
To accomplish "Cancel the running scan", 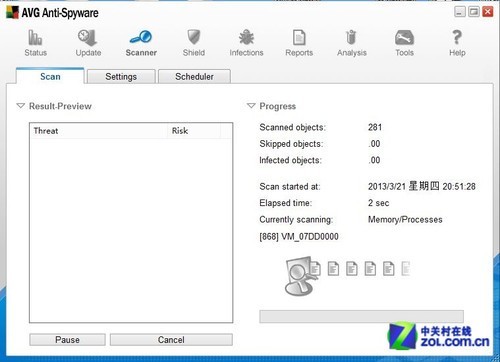I will pos(171,340).
